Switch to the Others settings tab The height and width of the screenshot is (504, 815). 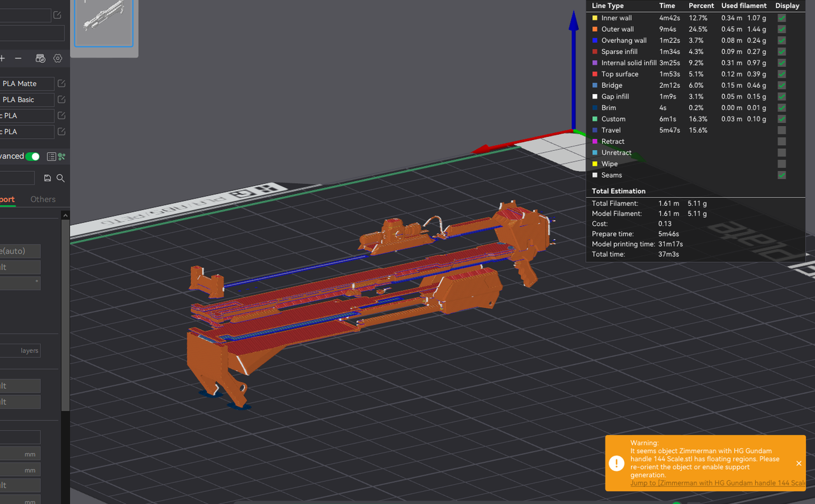[x=43, y=199]
